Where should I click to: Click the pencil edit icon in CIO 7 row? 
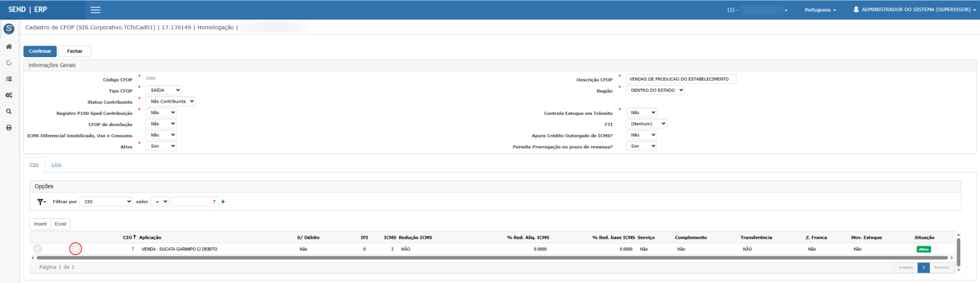pos(75,249)
